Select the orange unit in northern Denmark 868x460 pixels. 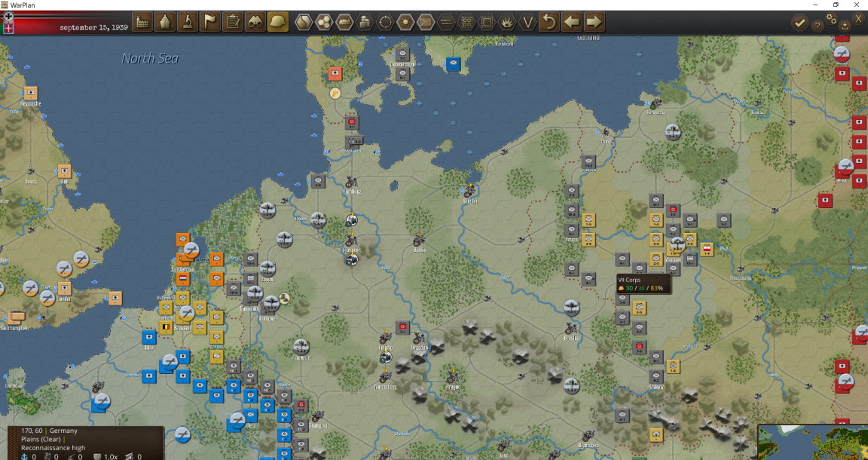coord(335,74)
